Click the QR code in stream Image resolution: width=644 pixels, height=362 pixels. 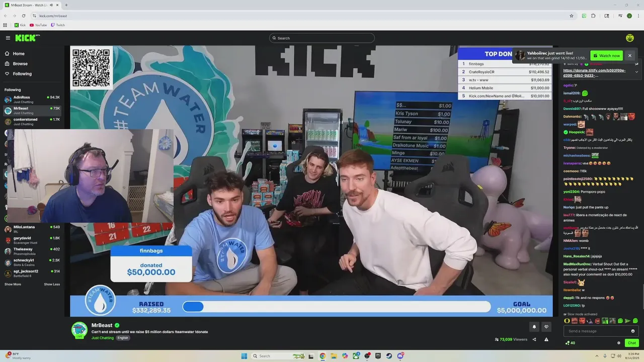[92, 68]
